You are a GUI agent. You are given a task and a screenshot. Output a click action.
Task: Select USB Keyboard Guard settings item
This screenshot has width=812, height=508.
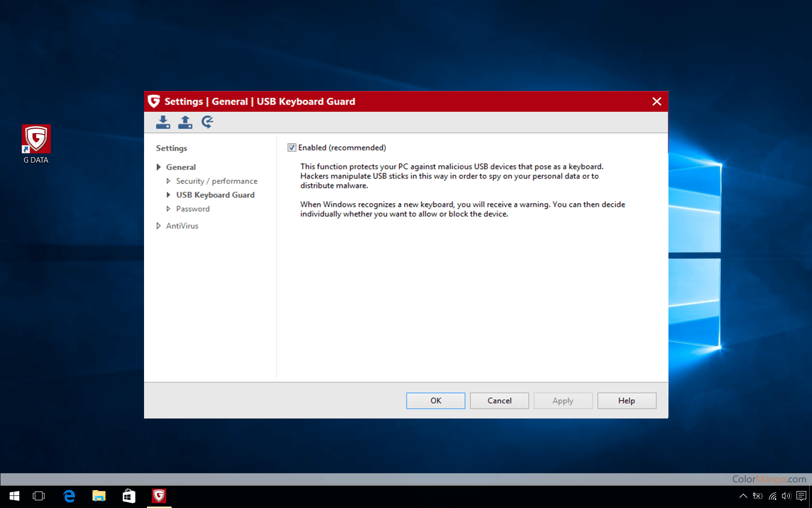pyautogui.click(x=215, y=195)
